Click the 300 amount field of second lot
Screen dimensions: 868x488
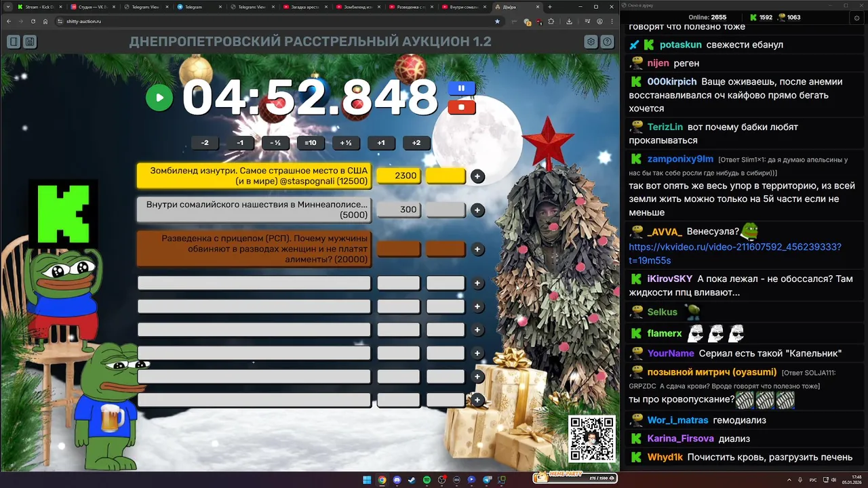[x=399, y=209]
